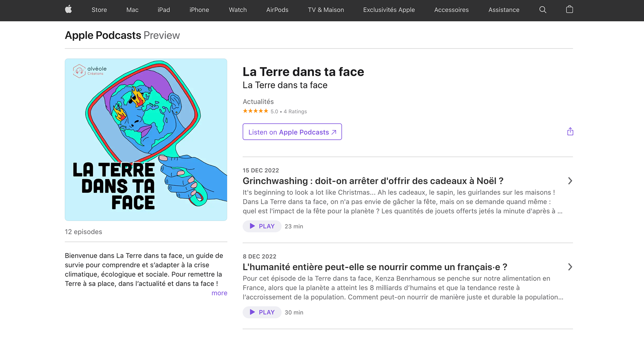Click Listen on Apple Podcasts button
Screen dimensions: 644x338
[x=292, y=132]
